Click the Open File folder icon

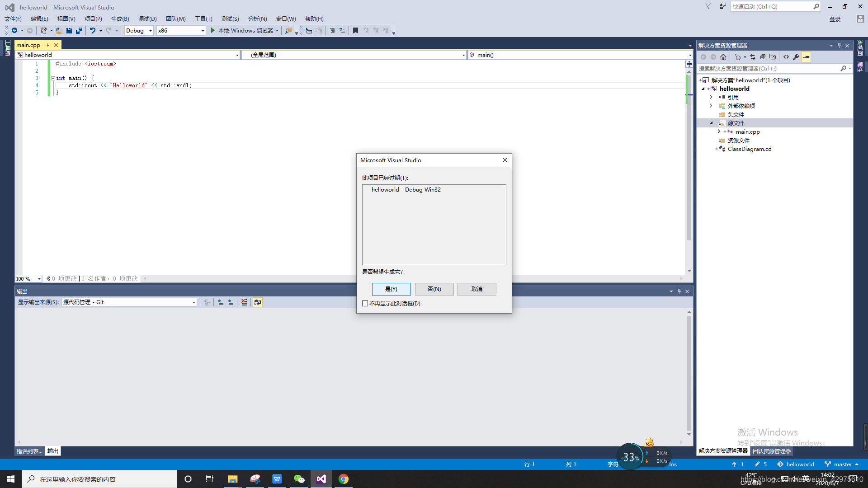[59, 31]
